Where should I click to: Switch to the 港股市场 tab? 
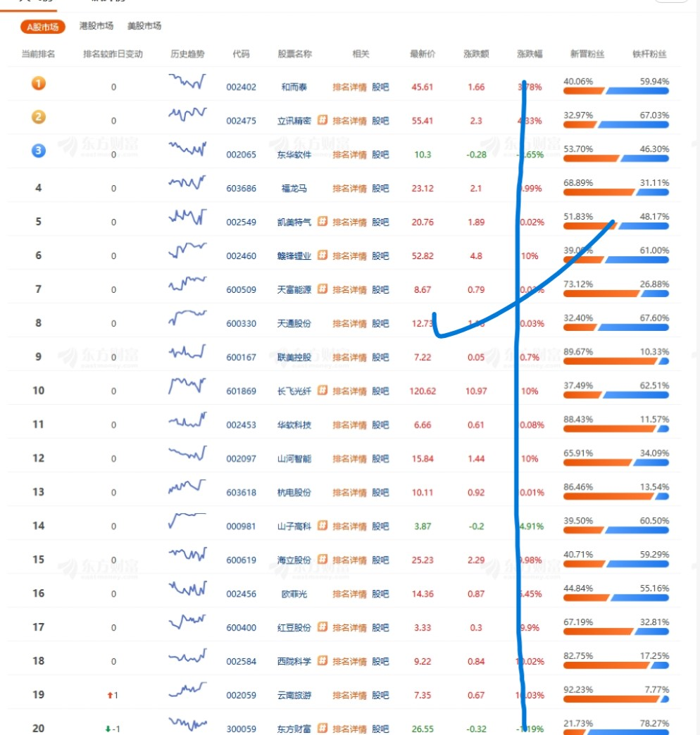tap(96, 26)
